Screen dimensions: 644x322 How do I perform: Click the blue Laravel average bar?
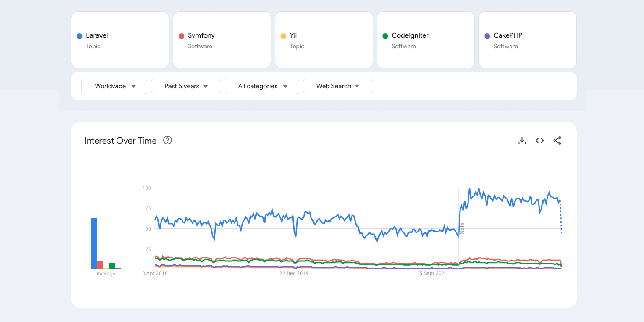pyautogui.click(x=94, y=243)
